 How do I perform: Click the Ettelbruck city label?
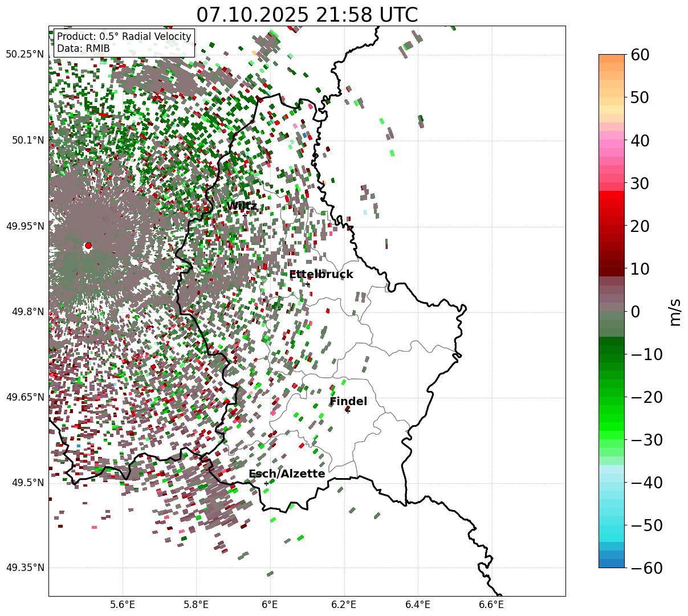[321, 275]
